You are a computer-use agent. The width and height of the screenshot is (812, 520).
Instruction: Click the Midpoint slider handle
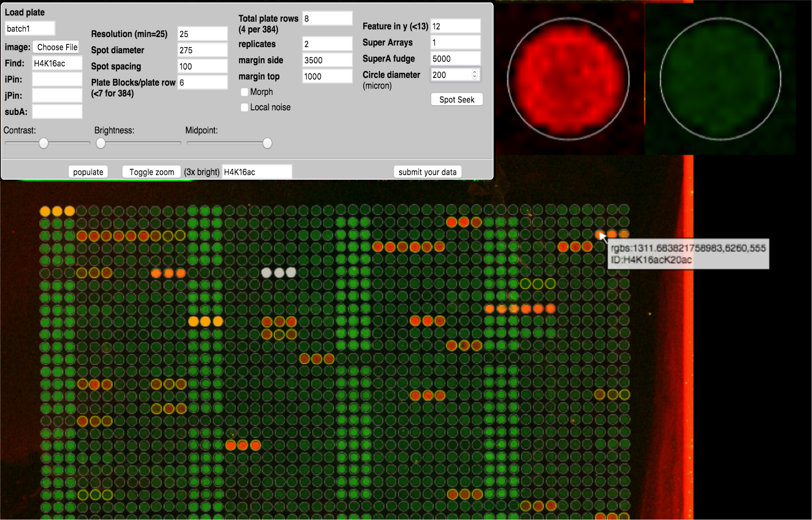pyautogui.click(x=267, y=143)
